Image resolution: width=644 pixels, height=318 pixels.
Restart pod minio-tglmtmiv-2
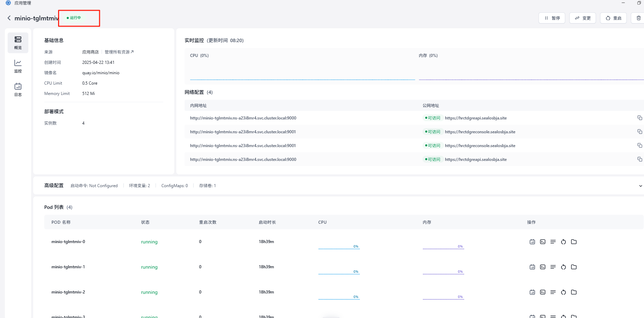[x=563, y=292]
